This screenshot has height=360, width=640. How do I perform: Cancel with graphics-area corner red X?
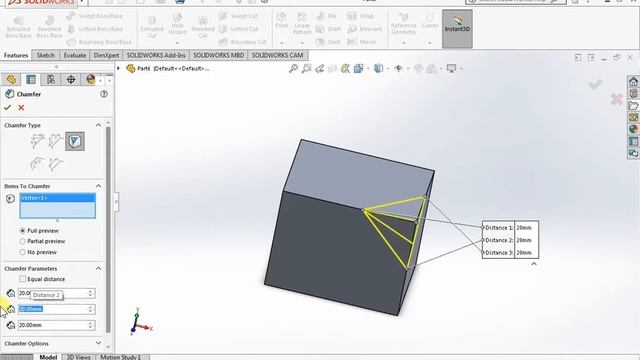click(x=617, y=99)
